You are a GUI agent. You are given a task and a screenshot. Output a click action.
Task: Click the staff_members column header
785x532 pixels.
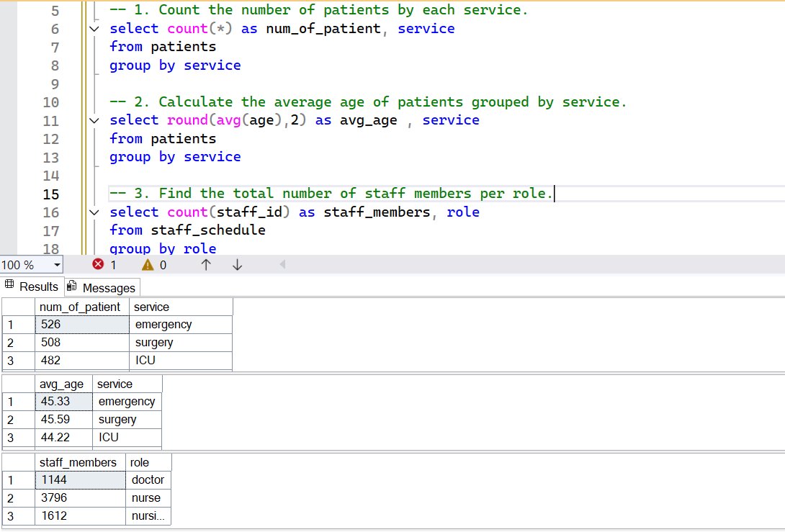pos(80,462)
